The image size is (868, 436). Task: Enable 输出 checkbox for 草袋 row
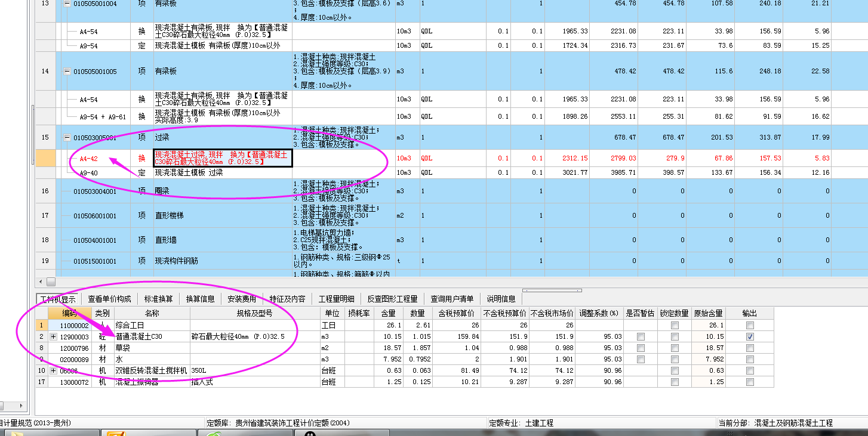coord(750,348)
